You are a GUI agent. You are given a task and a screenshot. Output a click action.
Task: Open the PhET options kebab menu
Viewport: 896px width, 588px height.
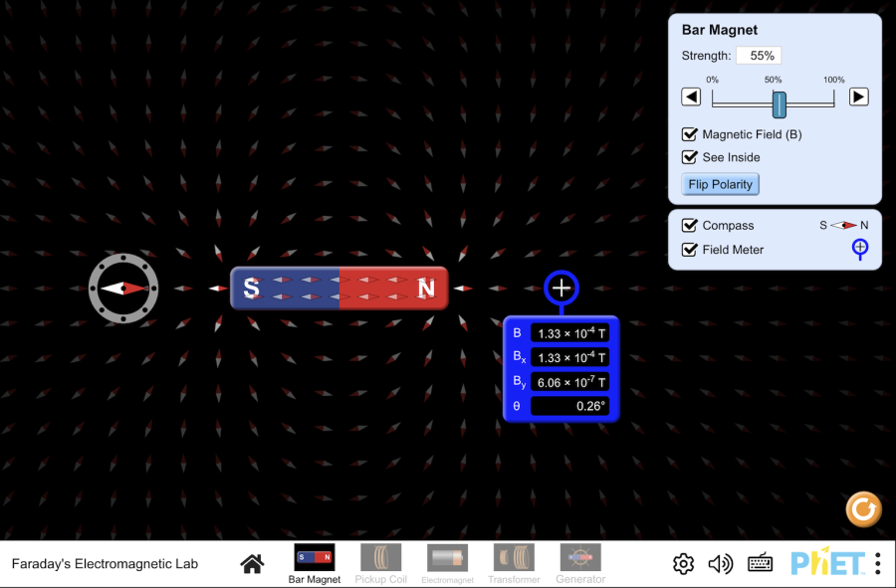tap(877, 564)
